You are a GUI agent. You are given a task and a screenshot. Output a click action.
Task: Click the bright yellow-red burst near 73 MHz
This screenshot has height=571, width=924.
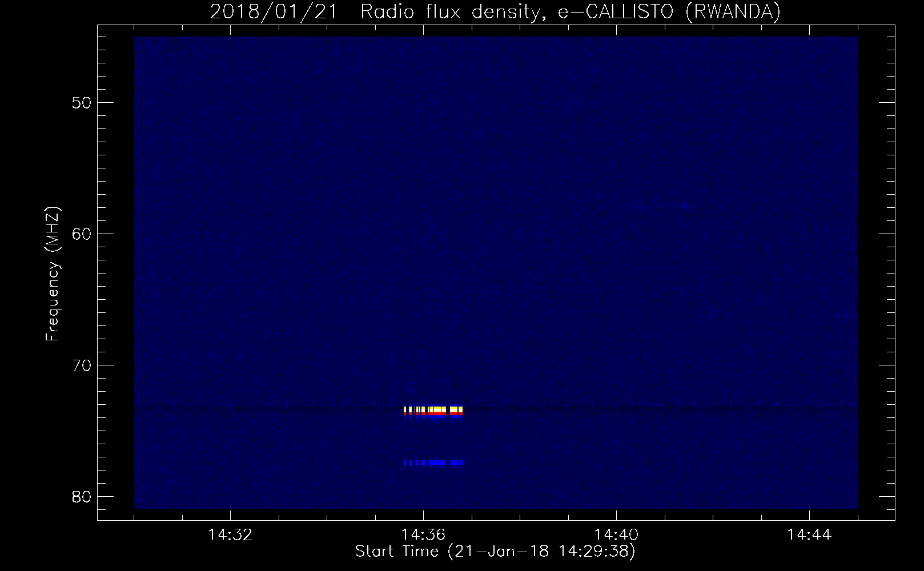pos(433,411)
